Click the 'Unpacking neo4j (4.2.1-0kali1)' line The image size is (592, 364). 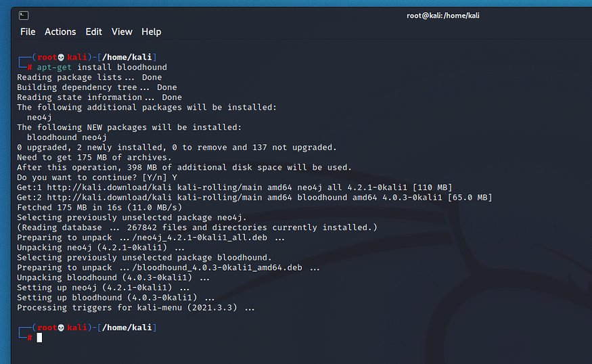point(101,248)
